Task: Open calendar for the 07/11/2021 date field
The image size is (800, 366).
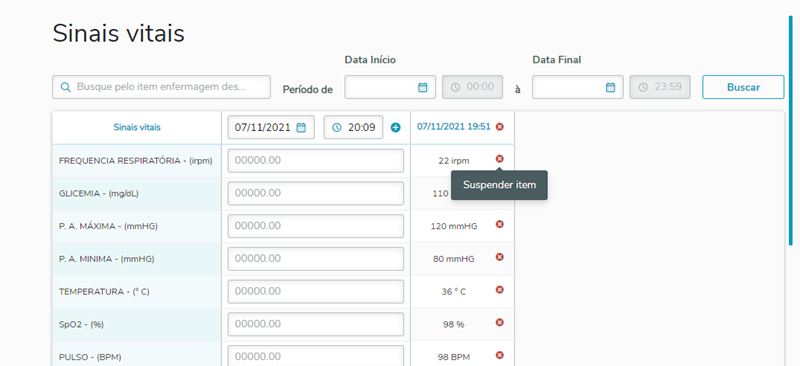Action: coord(301,128)
